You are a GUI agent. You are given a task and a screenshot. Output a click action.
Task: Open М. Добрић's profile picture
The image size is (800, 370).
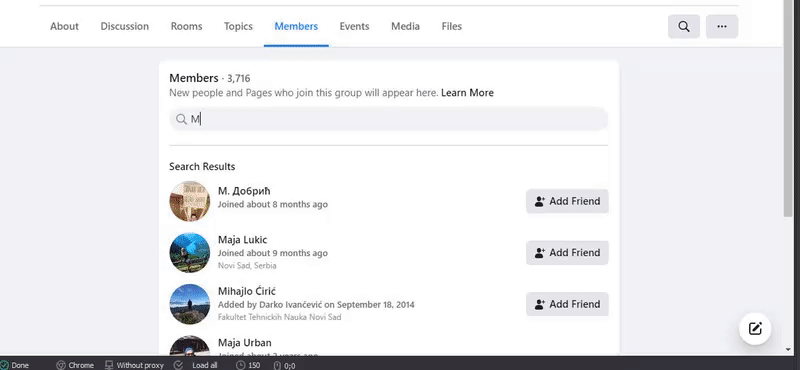[190, 201]
